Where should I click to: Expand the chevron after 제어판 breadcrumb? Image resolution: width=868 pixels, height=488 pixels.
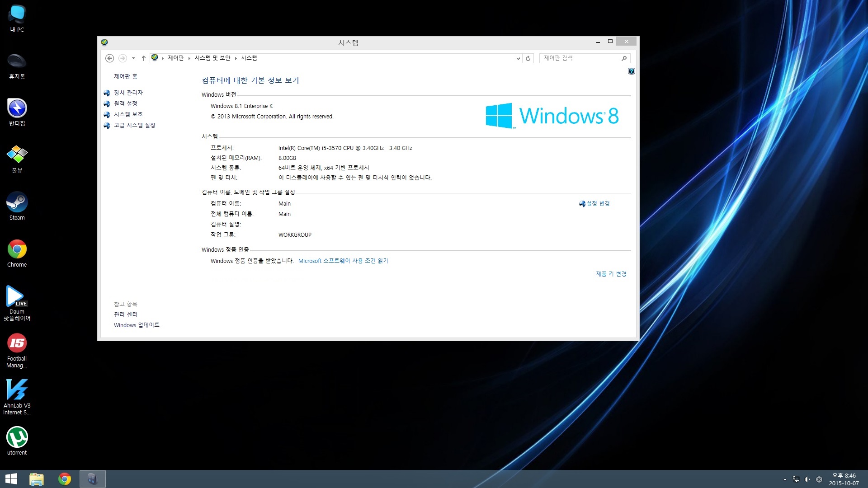(x=189, y=58)
